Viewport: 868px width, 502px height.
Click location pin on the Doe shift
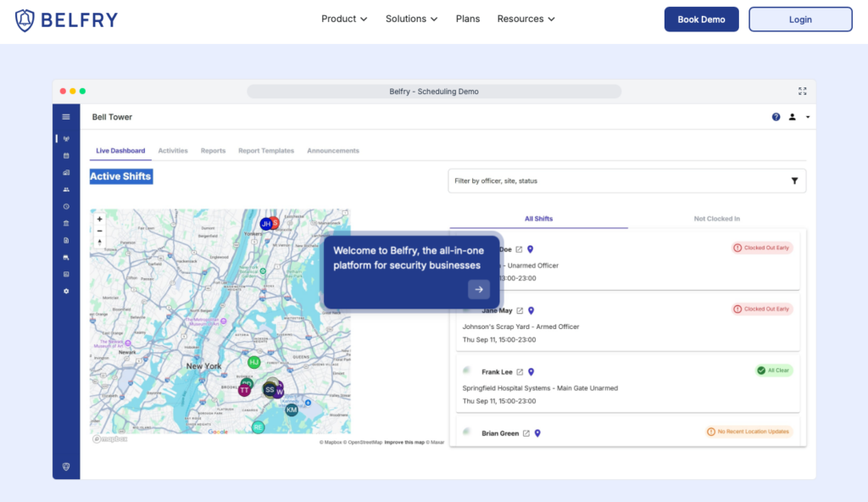click(531, 249)
